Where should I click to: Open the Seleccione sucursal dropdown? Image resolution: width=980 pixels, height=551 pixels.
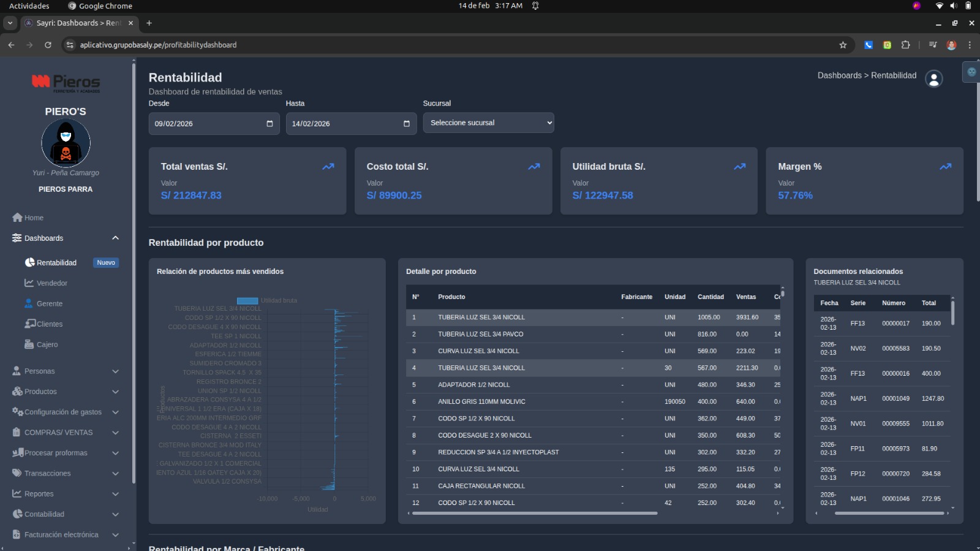coord(488,123)
